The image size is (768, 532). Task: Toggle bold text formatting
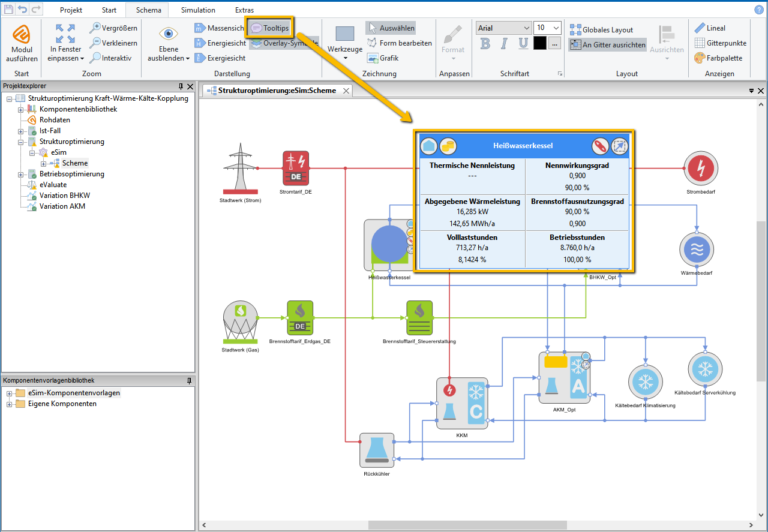click(485, 43)
